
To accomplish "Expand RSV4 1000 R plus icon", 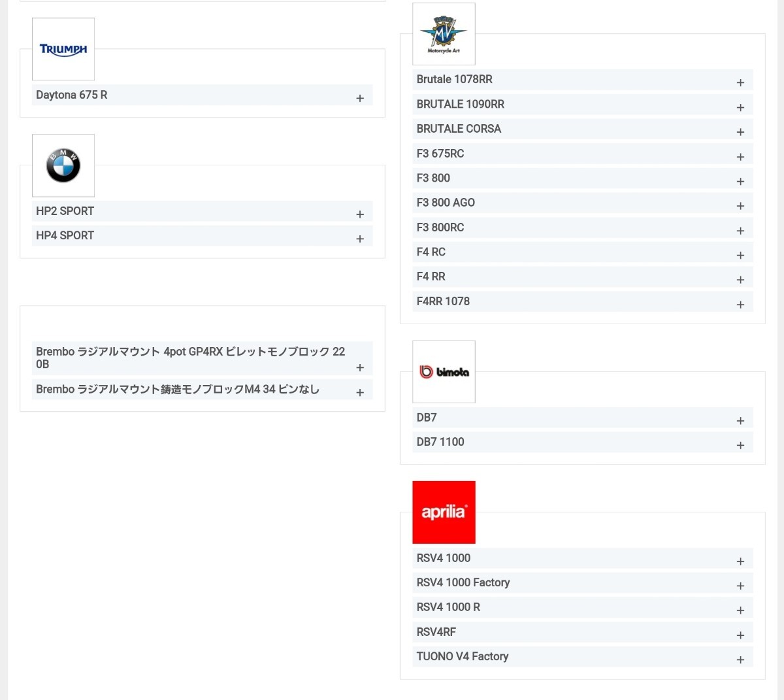I will tap(740, 610).
